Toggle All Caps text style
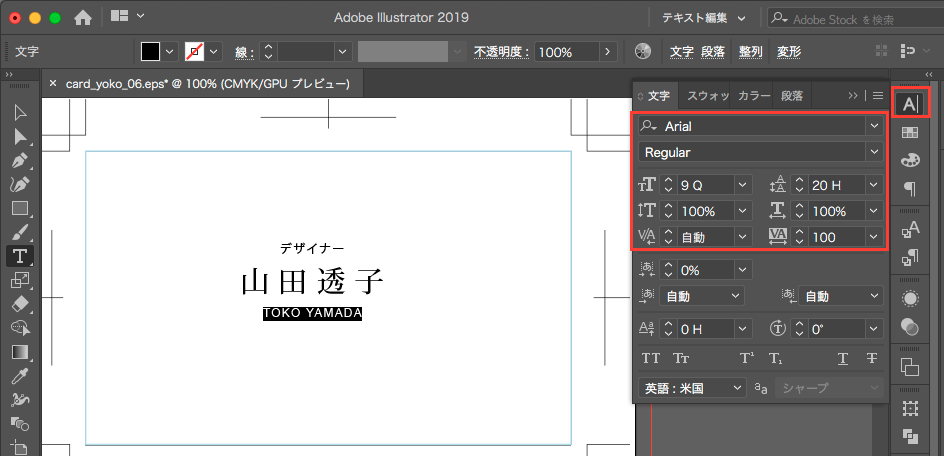The height and width of the screenshot is (456, 944). click(x=651, y=358)
